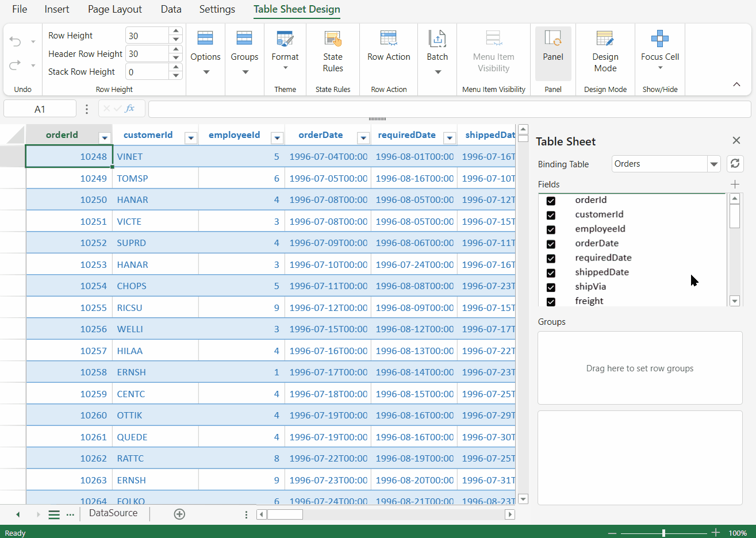The image size is (756, 538).
Task: Click the Stack Row Height input
Action: click(x=147, y=72)
